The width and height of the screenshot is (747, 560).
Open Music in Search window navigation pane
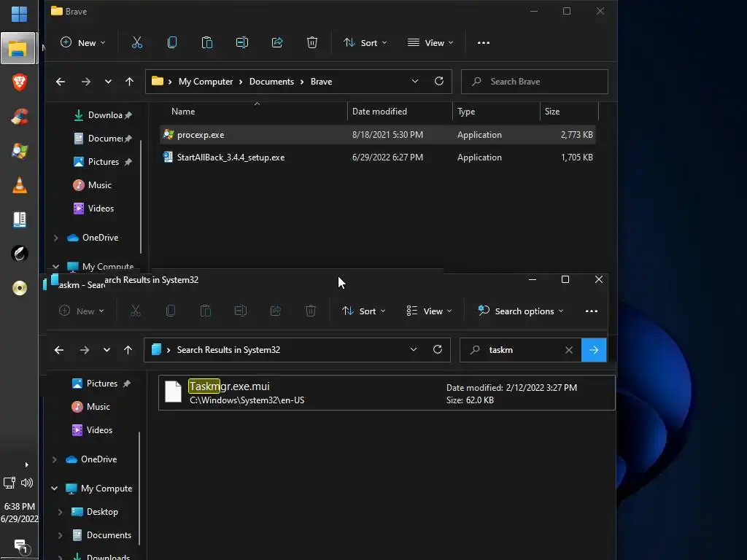click(x=91, y=407)
